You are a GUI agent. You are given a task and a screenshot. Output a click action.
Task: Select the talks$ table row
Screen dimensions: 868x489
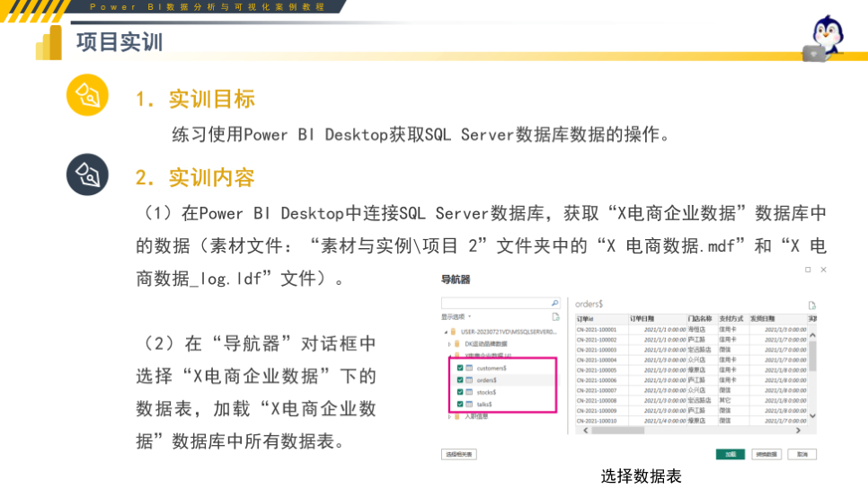[502, 405]
